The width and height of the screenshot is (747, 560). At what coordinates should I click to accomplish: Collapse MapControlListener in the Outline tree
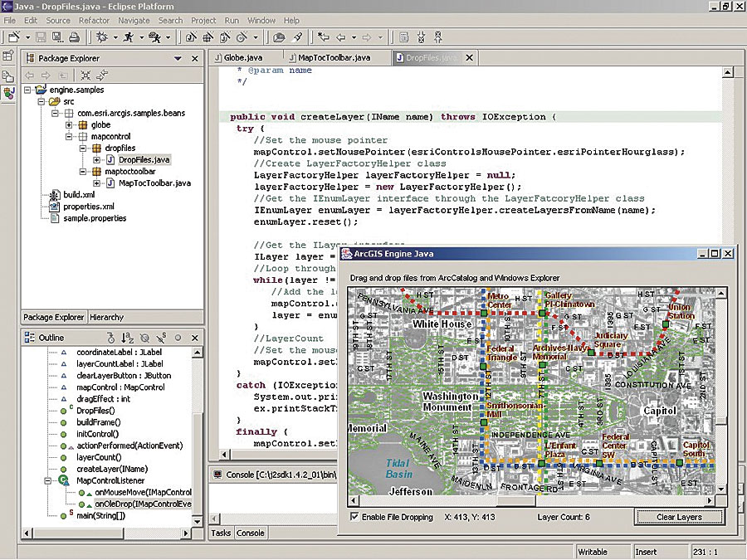point(49,480)
